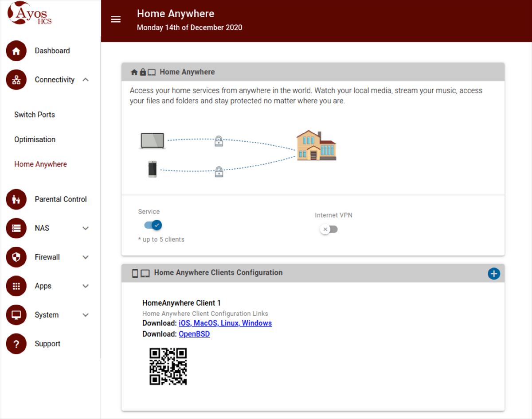This screenshot has height=419, width=532.
Task: Open the hamburger menu in header
Action: 116,19
